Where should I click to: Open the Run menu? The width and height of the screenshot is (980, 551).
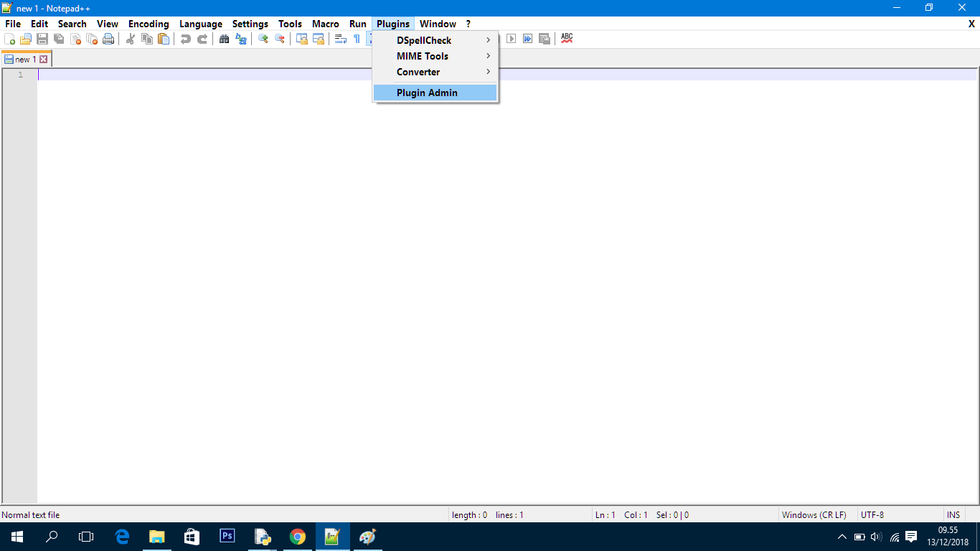[x=358, y=24]
